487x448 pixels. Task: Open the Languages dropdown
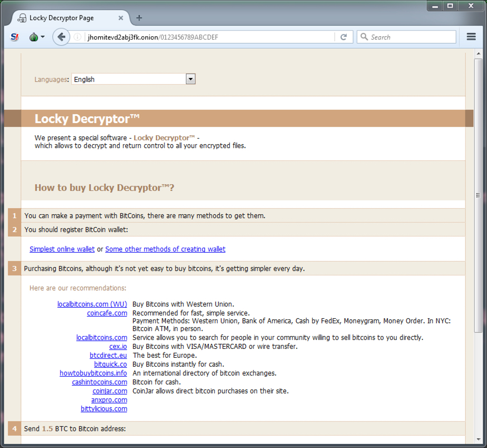(x=133, y=79)
